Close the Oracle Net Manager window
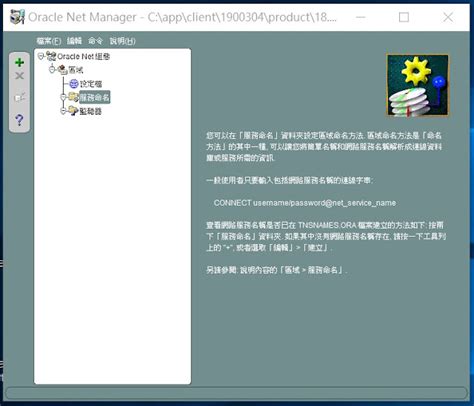Image resolution: width=474 pixels, height=406 pixels. click(448, 17)
